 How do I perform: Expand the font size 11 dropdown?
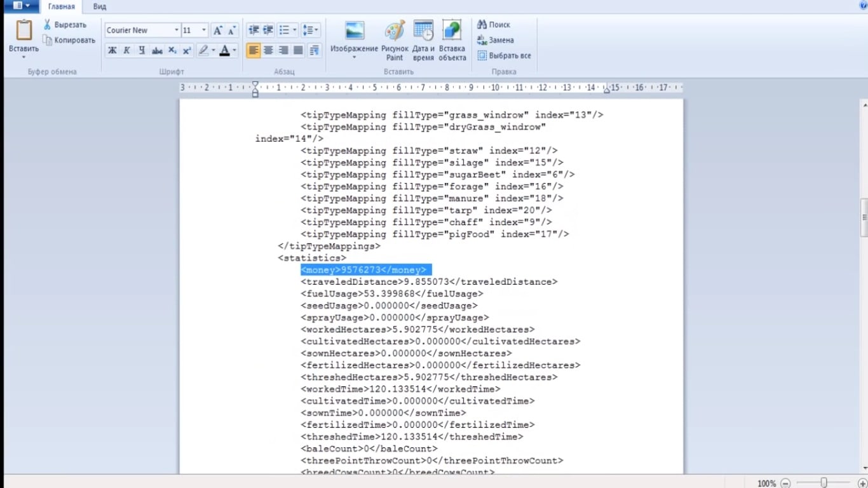(204, 30)
